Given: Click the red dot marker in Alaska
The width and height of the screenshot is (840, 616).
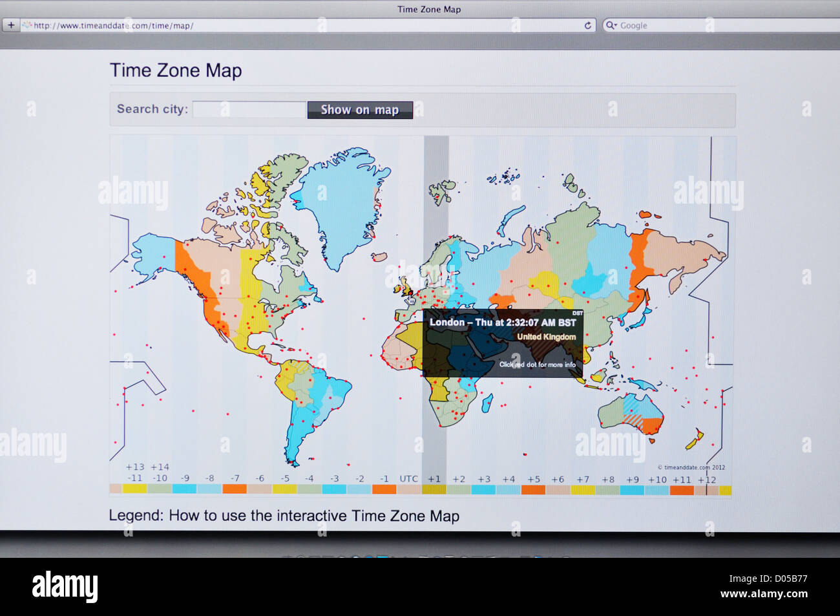Looking at the screenshot, I should click(x=164, y=257).
